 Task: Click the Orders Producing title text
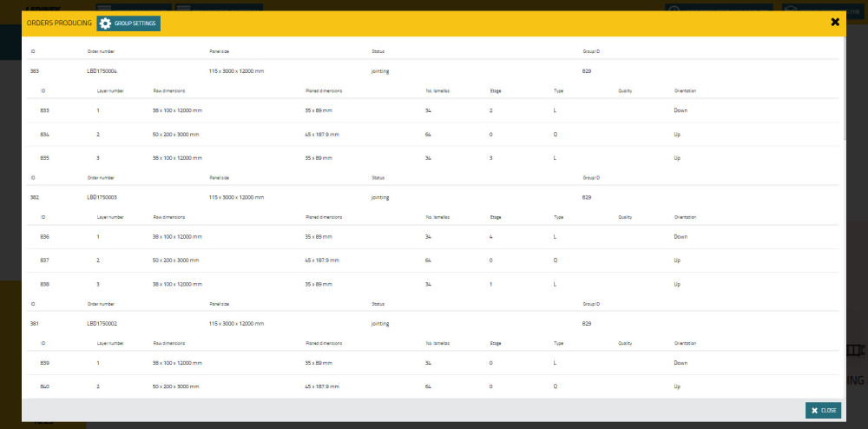tap(59, 23)
